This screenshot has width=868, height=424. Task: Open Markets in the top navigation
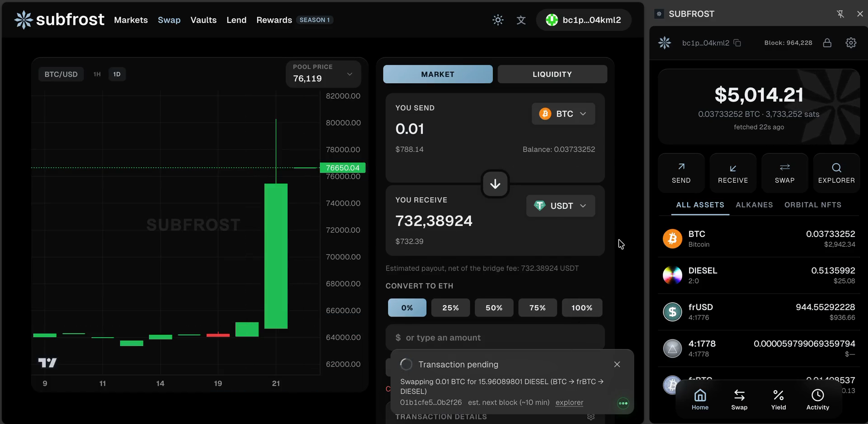pos(131,20)
